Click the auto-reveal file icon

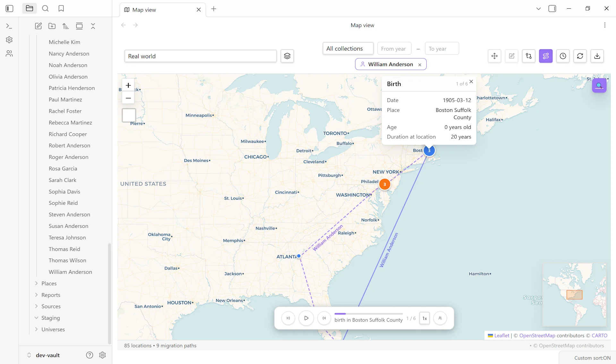tap(79, 26)
